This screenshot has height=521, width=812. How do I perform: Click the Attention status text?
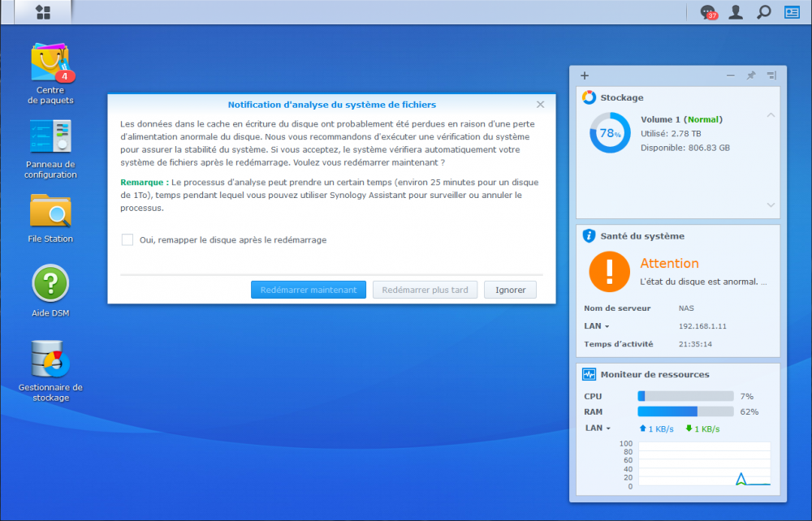[x=670, y=264]
